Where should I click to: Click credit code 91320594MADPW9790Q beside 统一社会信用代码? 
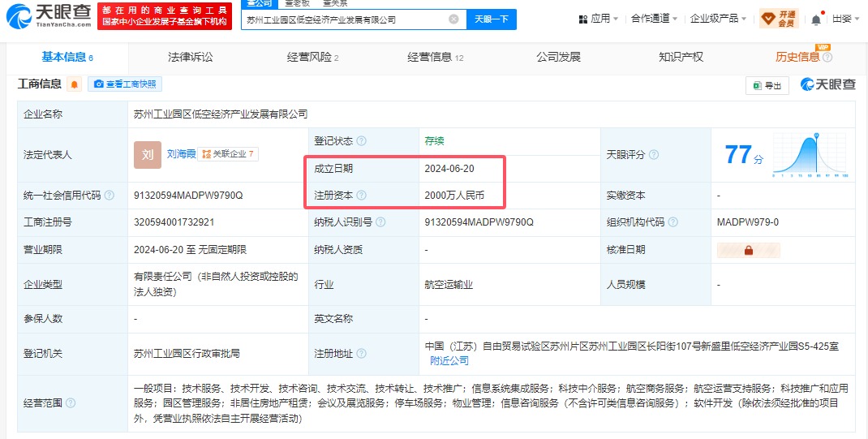pyautogui.click(x=189, y=196)
